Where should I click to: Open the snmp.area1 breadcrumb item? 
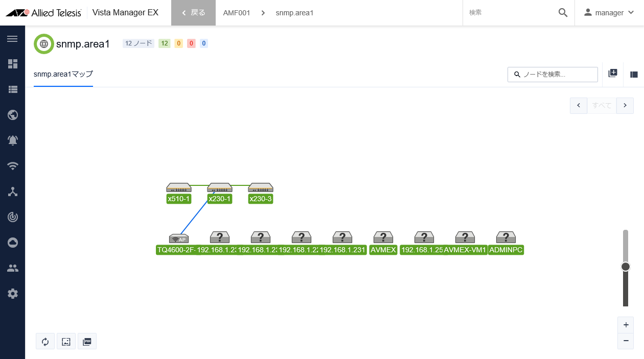click(294, 13)
